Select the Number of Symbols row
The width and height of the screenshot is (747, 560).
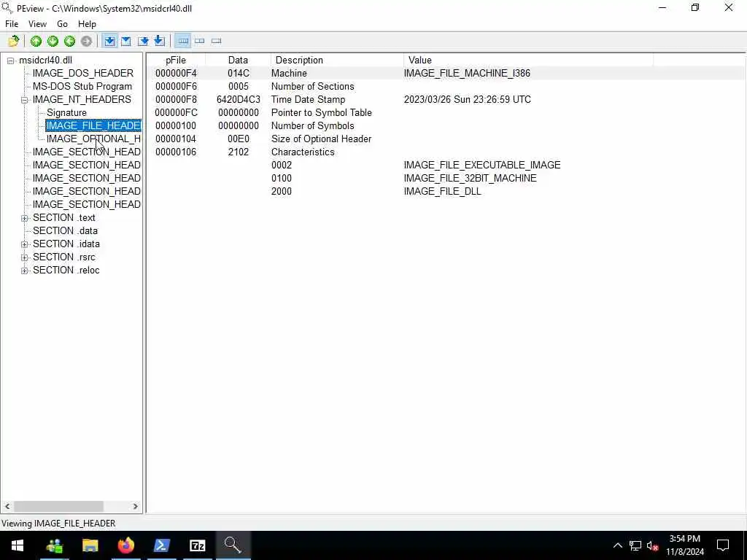446,125
